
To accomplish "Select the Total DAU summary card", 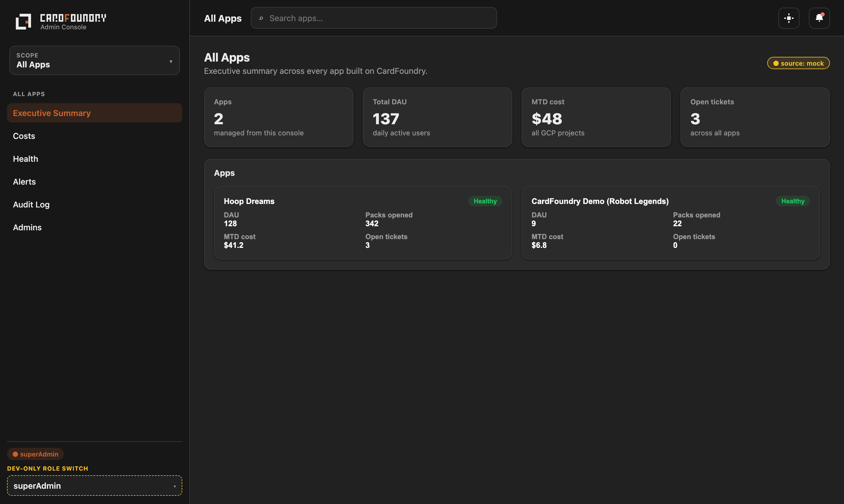I will coord(437,117).
